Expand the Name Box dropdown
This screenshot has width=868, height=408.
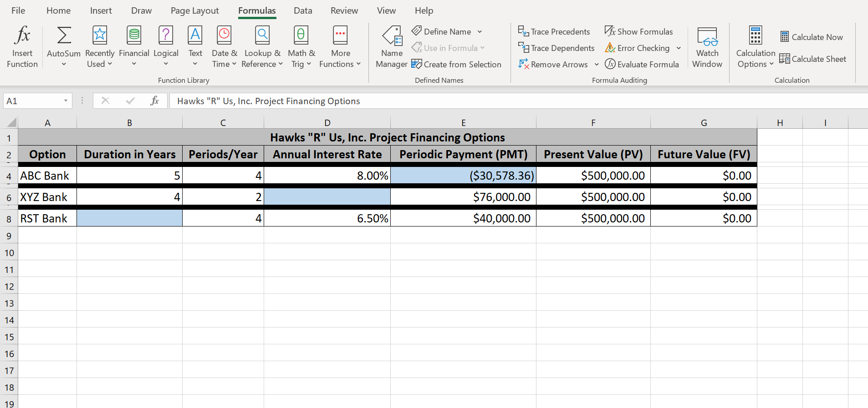pos(66,101)
